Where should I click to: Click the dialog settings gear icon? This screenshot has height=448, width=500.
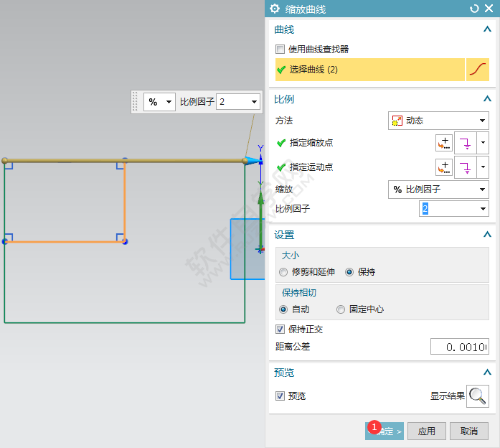pos(275,9)
